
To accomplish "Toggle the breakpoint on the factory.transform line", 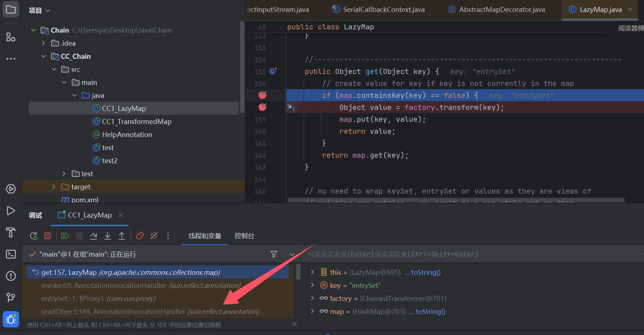I will 263,107.
